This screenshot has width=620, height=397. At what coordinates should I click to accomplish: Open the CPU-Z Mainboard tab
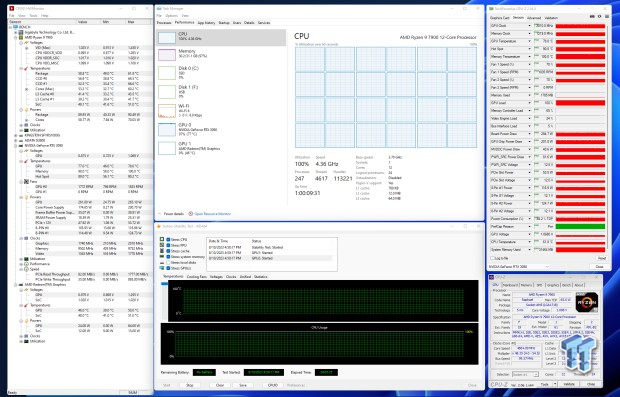510,285
